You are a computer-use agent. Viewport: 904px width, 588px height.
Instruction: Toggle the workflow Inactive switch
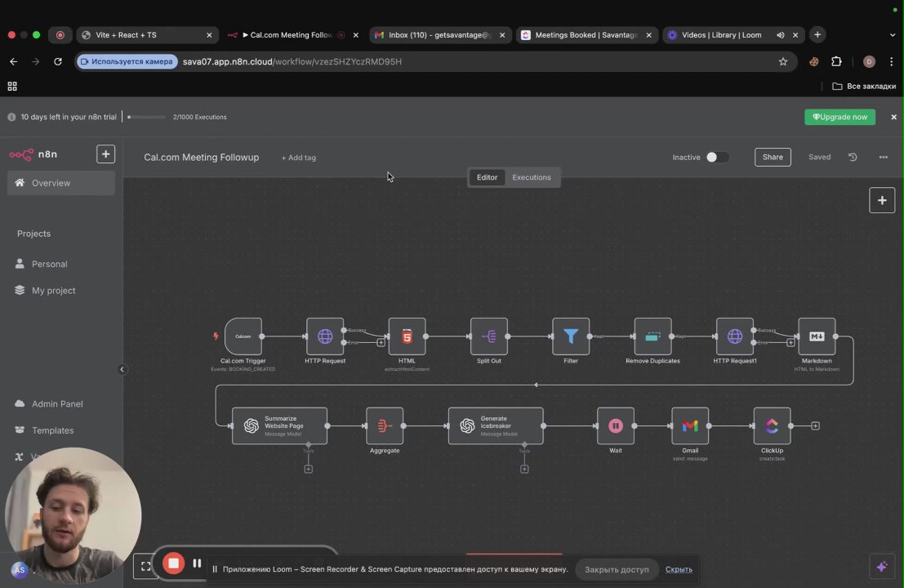pos(717,157)
